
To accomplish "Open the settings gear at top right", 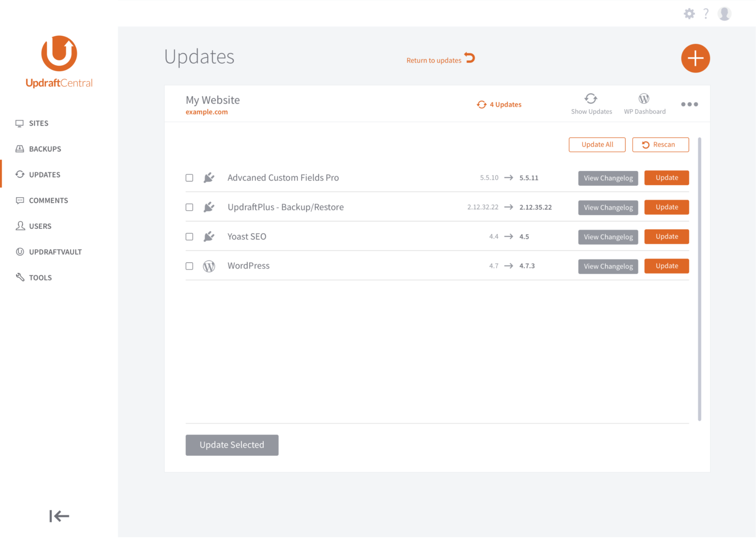I will tap(689, 13).
